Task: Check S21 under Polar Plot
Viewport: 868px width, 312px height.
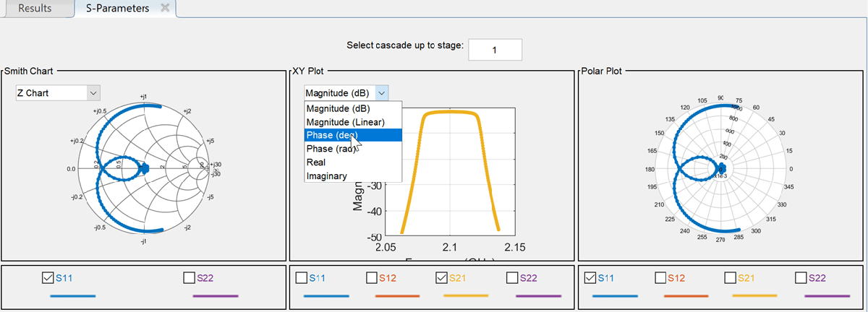Action: (730, 277)
